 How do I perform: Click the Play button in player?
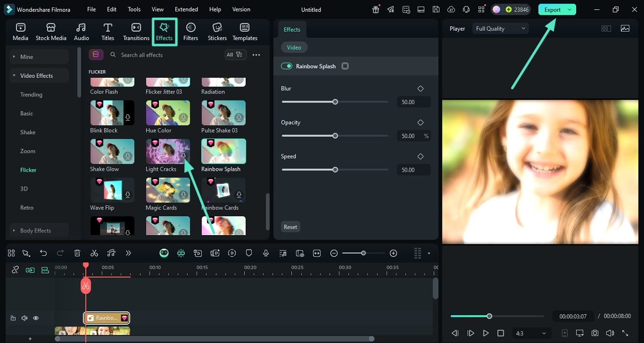click(x=485, y=333)
